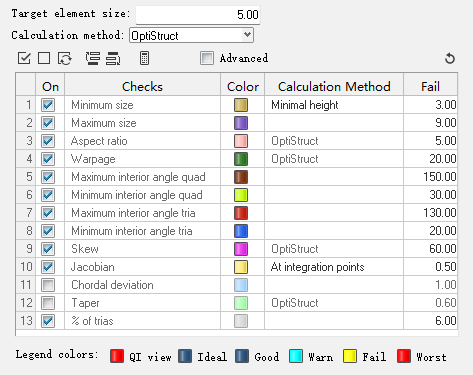Click the Minimum size color swatch

pyautogui.click(x=241, y=105)
